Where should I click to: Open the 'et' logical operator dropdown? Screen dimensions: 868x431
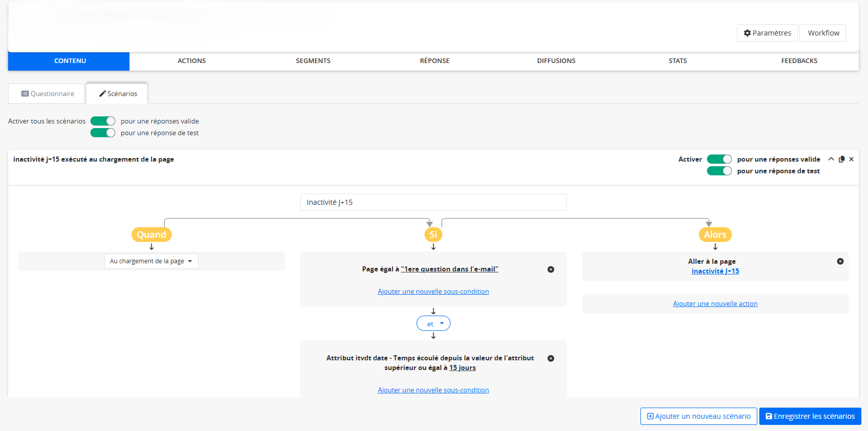[433, 324]
